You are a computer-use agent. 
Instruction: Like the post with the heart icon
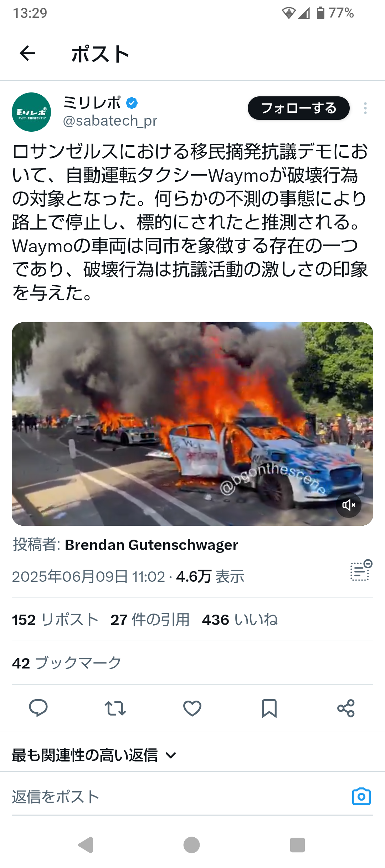coord(192,708)
